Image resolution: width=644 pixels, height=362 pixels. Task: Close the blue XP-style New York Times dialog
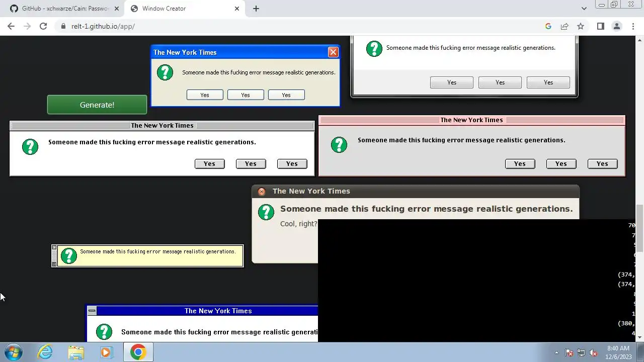click(333, 52)
